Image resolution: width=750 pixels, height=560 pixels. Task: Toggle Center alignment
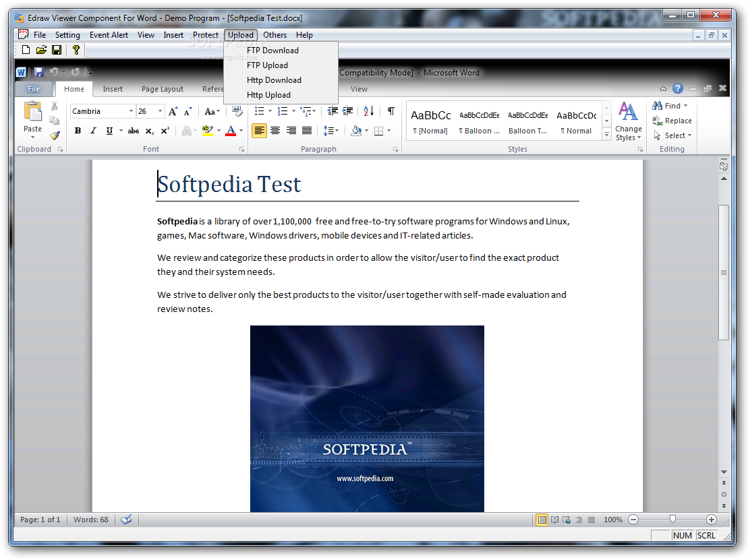[275, 131]
